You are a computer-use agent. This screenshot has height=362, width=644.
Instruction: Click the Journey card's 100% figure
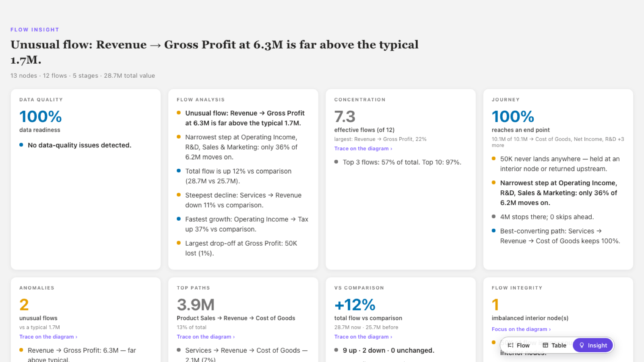tap(513, 117)
